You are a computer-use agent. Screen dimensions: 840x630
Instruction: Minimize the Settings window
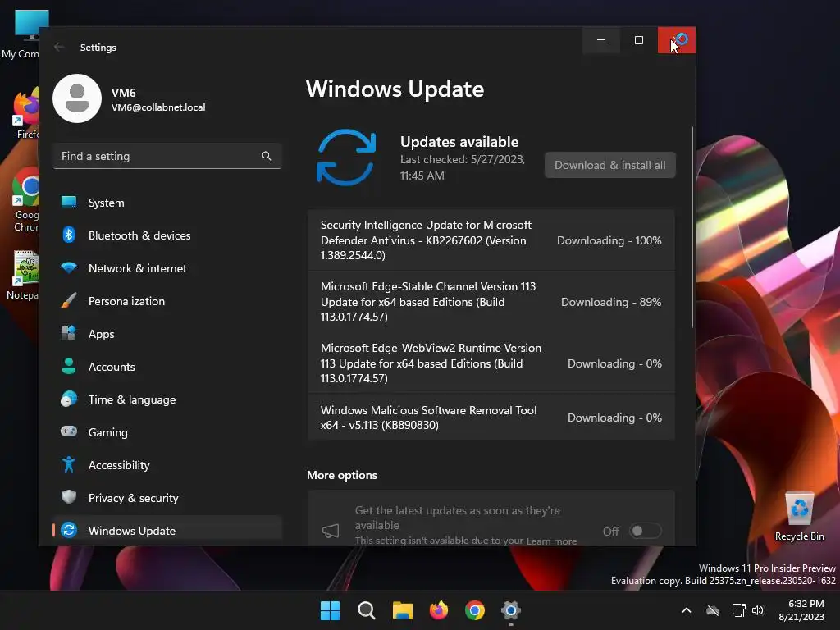click(x=601, y=40)
